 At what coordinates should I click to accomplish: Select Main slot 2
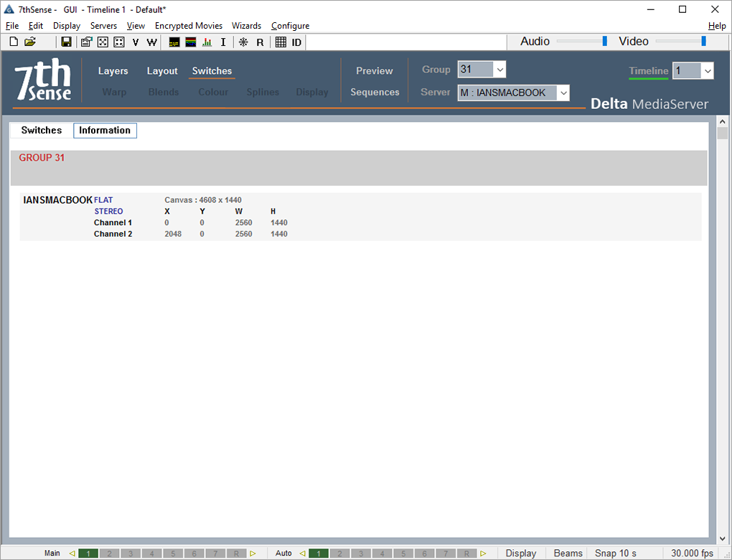click(x=109, y=554)
